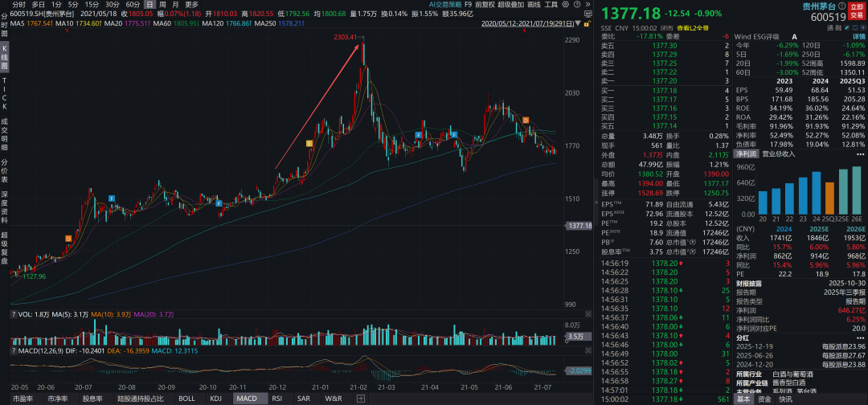Click the F9 button in toolbar
The width and height of the screenshot is (868, 405).
coord(469,5)
